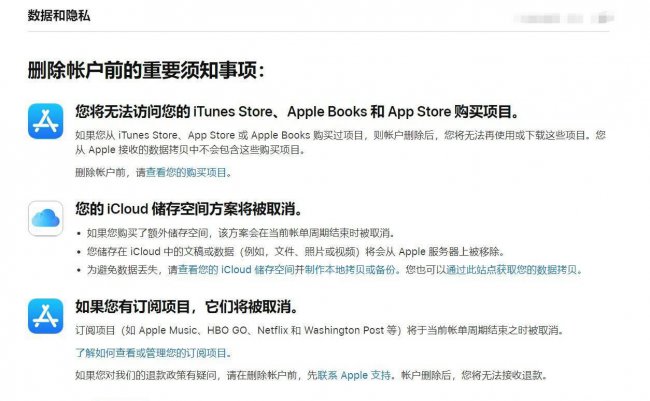Click the iCloud cloud icon

point(46,219)
